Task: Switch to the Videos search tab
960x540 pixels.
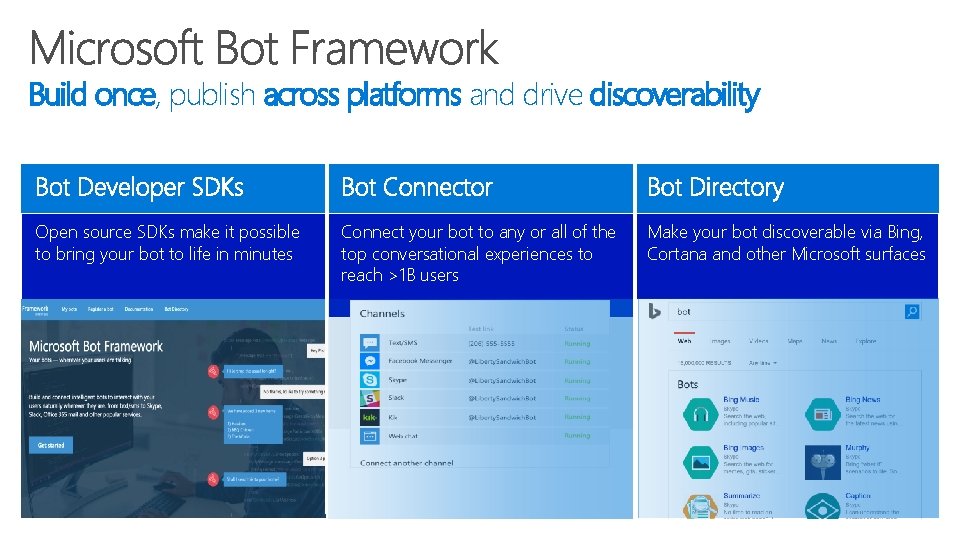Action: point(759,341)
